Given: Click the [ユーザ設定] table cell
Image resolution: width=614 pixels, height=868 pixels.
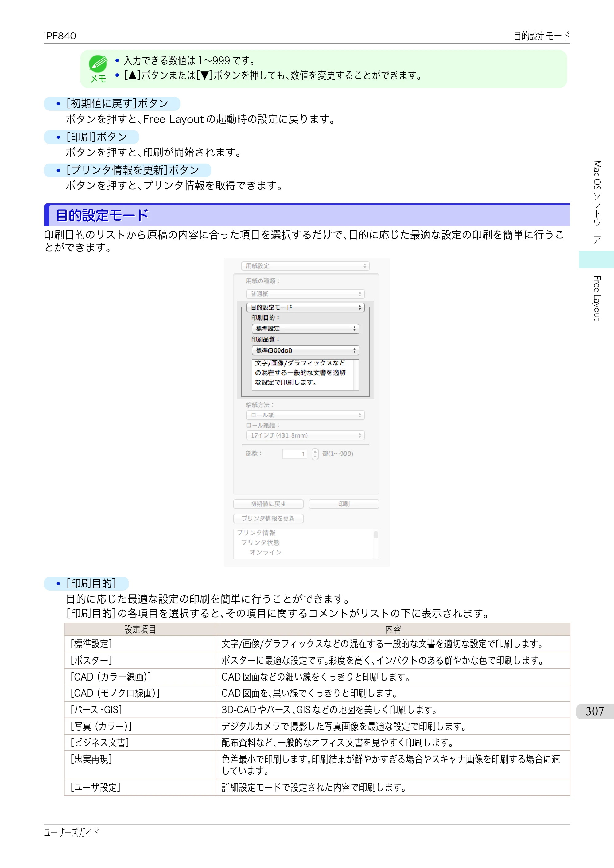Looking at the screenshot, I should (140, 788).
